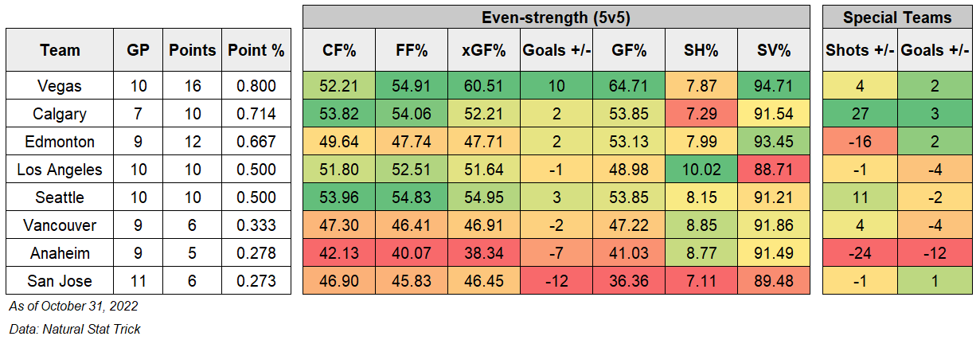The width and height of the screenshot is (980, 340).
Task: Select the Team column header
Action: tap(61, 50)
